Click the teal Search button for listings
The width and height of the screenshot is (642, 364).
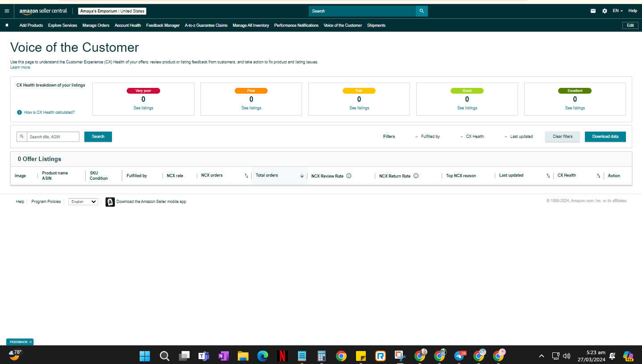[x=98, y=136]
